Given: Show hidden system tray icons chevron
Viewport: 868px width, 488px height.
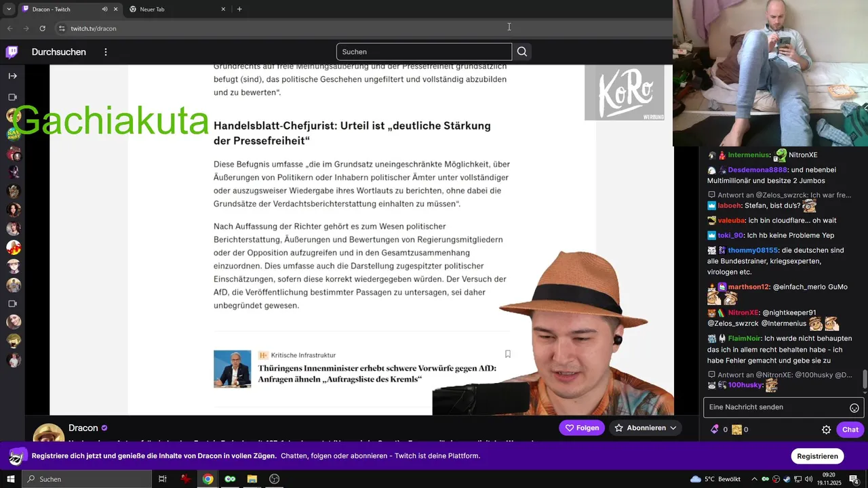Looking at the screenshot, I should pos(753,479).
